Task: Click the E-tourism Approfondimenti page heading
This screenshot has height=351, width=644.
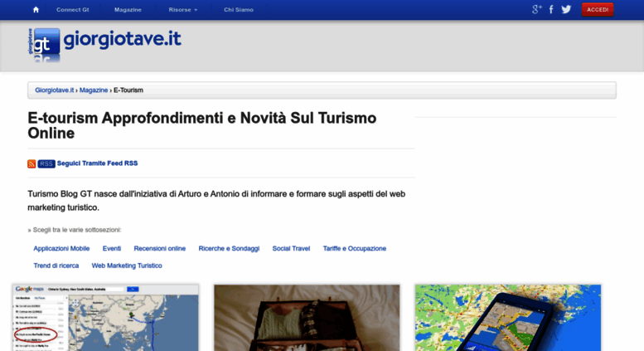Action: [x=202, y=125]
